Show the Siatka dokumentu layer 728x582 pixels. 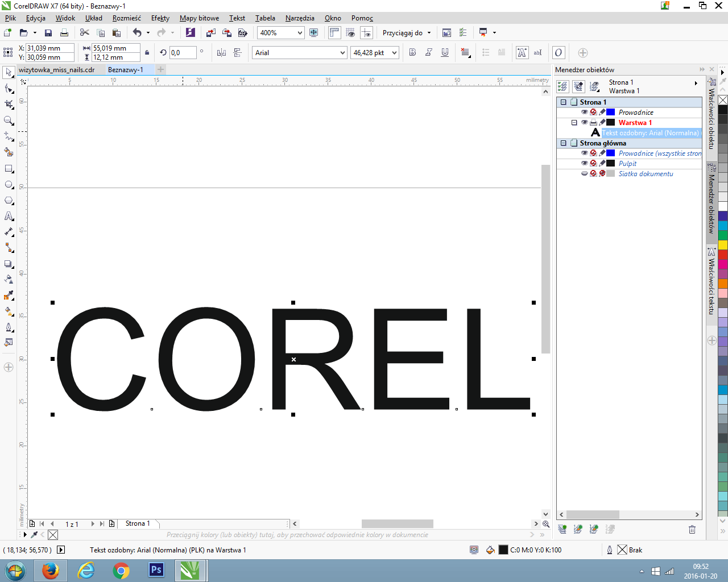point(584,174)
